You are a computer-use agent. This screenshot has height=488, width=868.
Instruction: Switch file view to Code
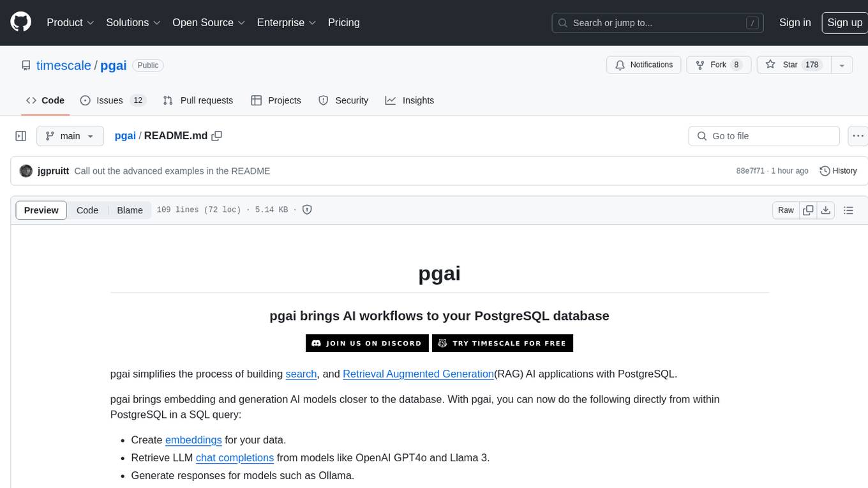[87, 210]
